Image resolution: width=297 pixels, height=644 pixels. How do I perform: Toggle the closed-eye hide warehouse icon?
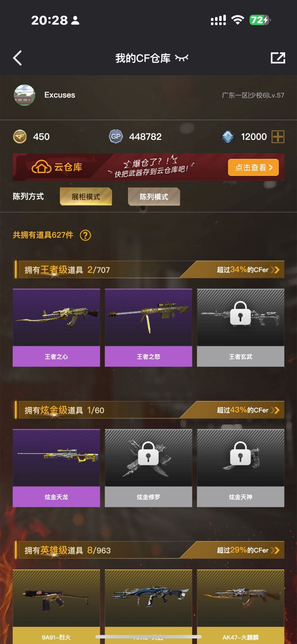(x=182, y=58)
